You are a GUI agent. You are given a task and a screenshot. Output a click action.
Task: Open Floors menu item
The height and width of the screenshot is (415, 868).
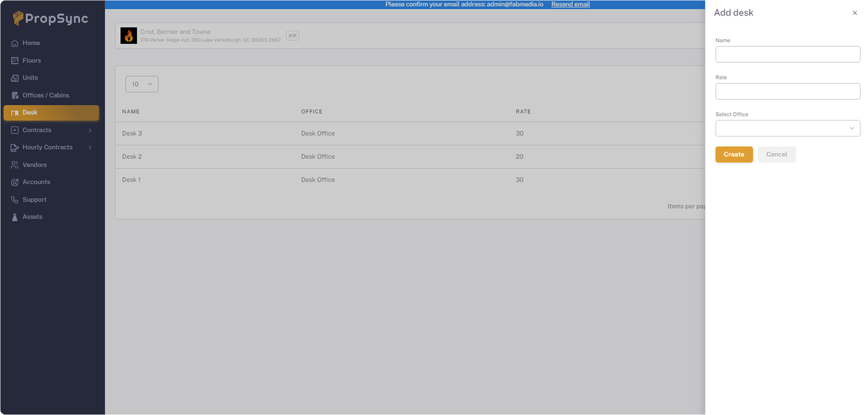pos(31,61)
